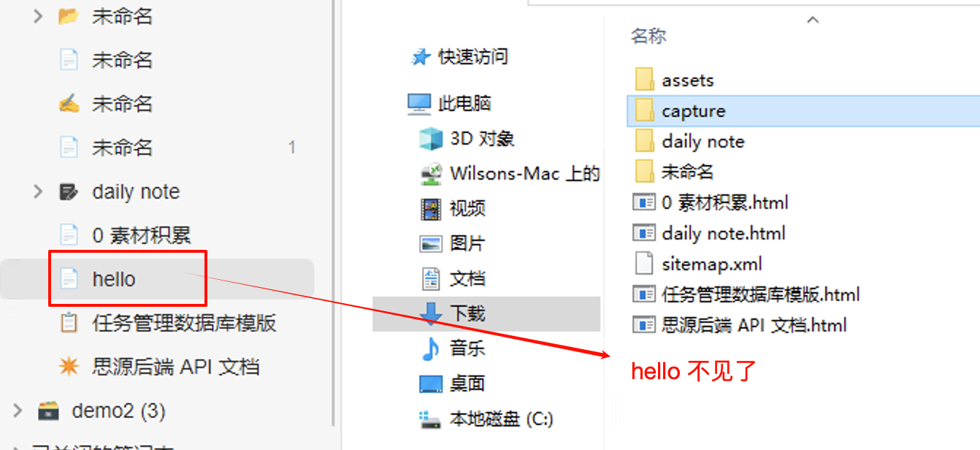Expand the daily note document node

pos(38,191)
